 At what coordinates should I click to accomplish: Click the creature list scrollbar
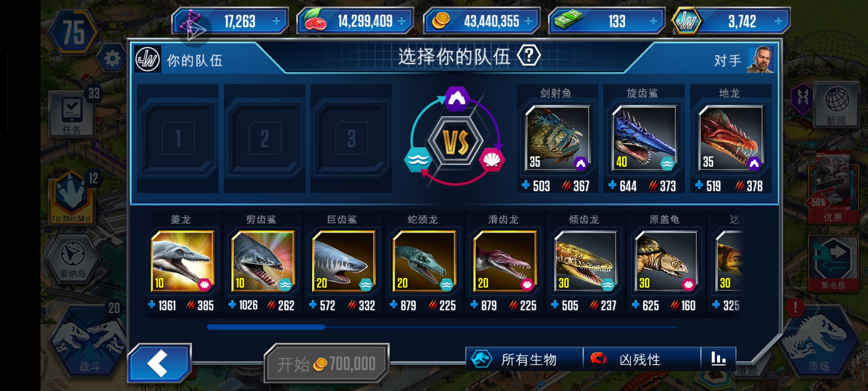(x=442, y=327)
